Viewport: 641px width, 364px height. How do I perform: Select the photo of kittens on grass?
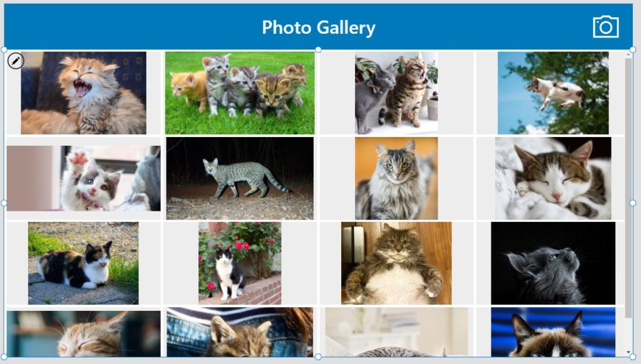point(240,93)
